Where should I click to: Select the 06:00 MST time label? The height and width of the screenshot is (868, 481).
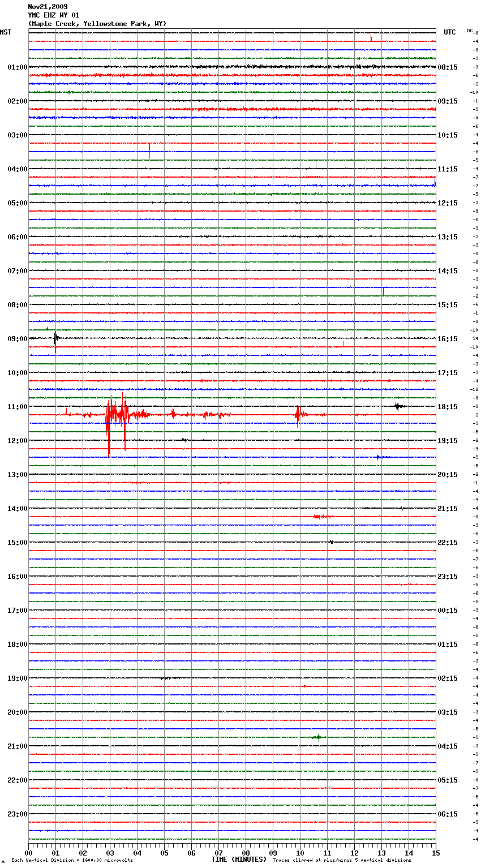click(x=18, y=237)
